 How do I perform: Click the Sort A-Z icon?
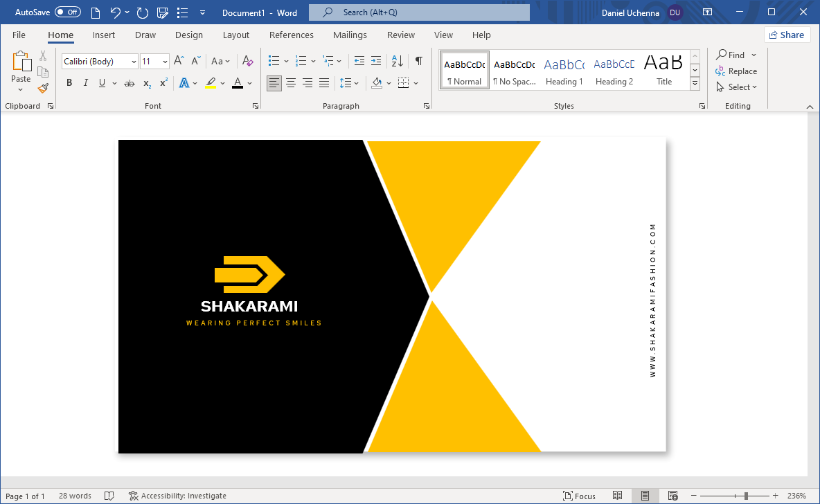[398, 61]
